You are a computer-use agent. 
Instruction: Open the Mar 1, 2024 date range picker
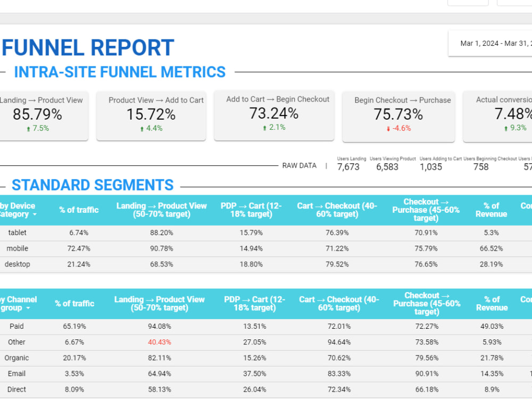491,44
